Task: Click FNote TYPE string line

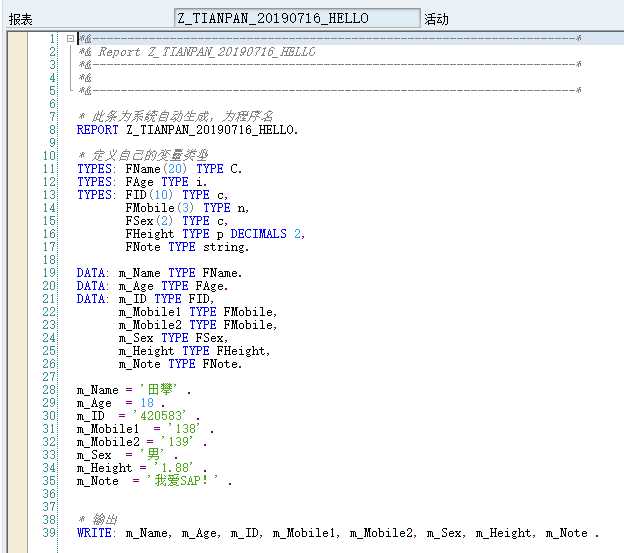Action: click(187, 247)
